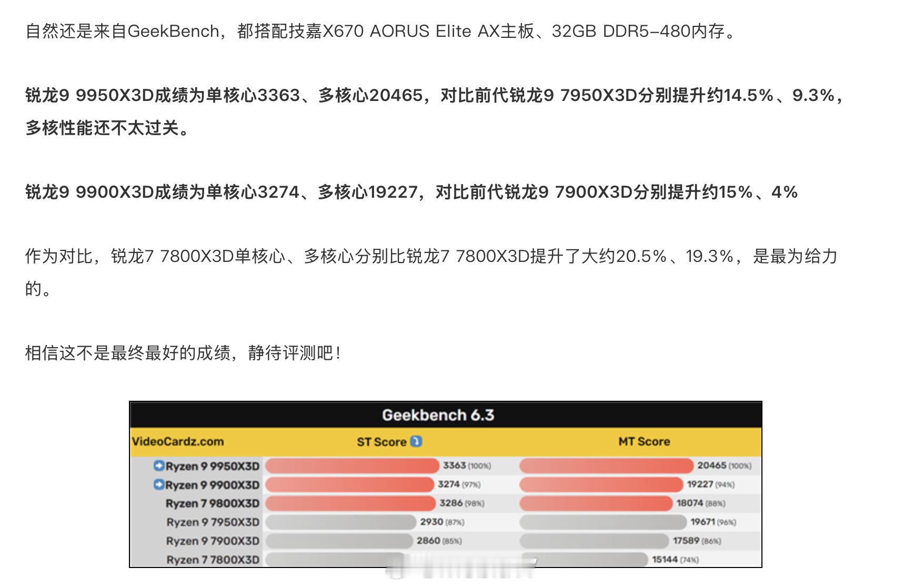The image size is (924, 588).
Task: Click the ST score value 2860
Action: click(428, 540)
